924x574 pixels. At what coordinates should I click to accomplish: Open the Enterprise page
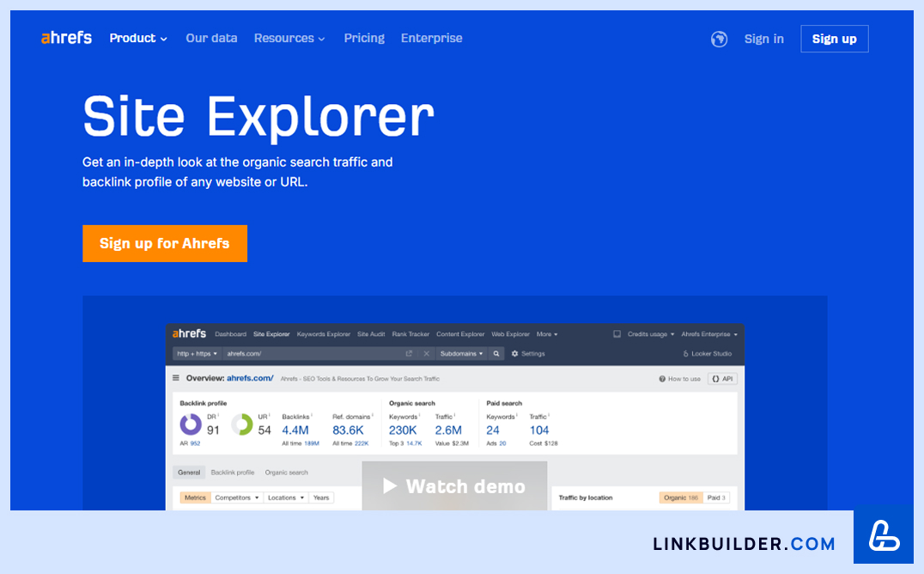[x=431, y=39]
